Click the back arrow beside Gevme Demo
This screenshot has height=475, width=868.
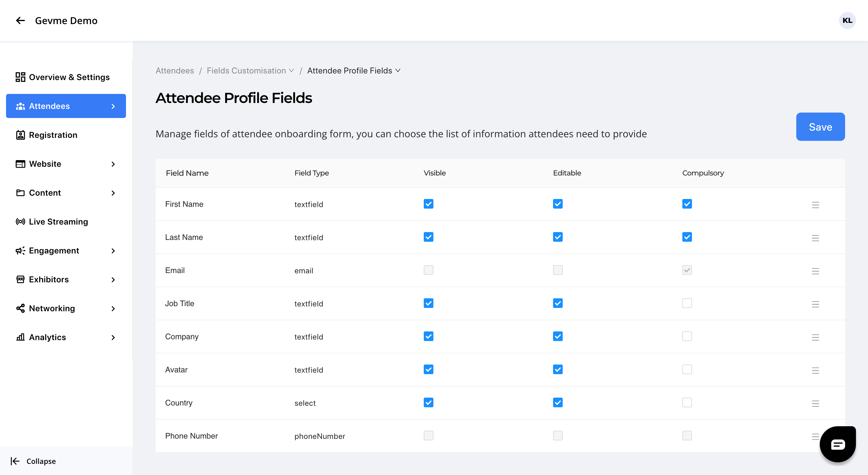click(20, 20)
